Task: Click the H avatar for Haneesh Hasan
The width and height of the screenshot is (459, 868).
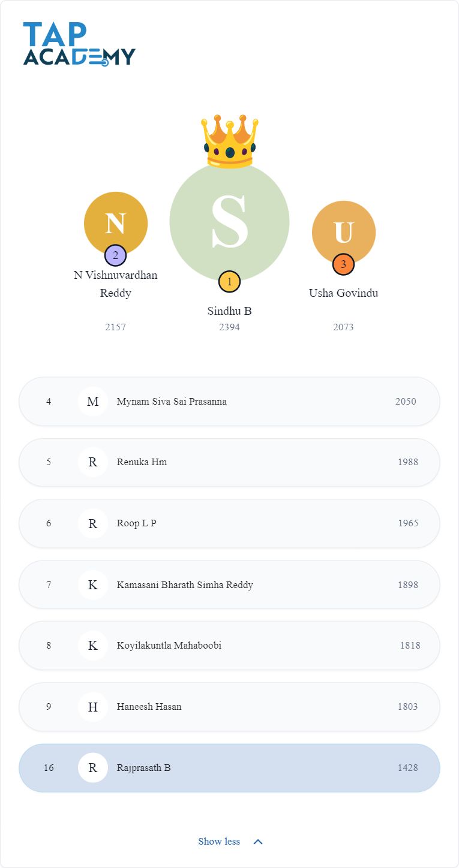Action: coord(93,707)
